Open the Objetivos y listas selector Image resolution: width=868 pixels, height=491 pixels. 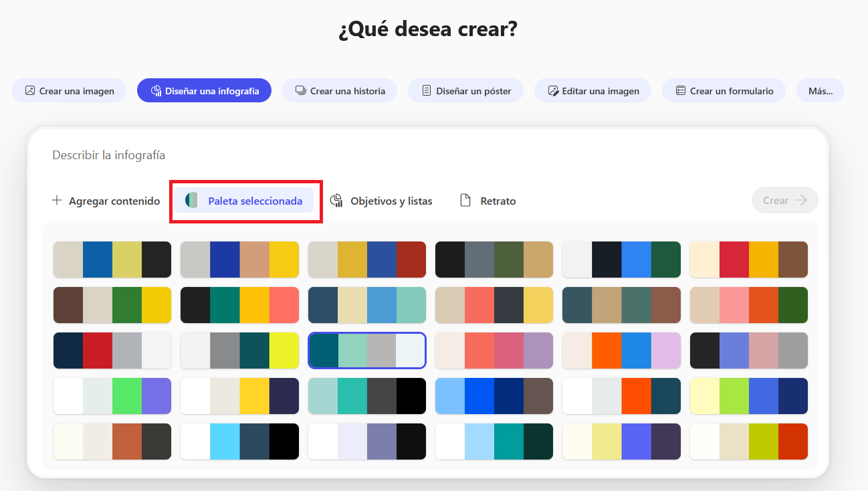pyautogui.click(x=381, y=201)
